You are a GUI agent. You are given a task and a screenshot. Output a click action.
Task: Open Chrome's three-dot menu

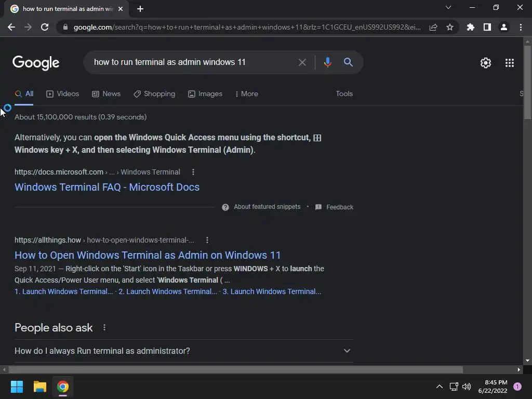521,27
